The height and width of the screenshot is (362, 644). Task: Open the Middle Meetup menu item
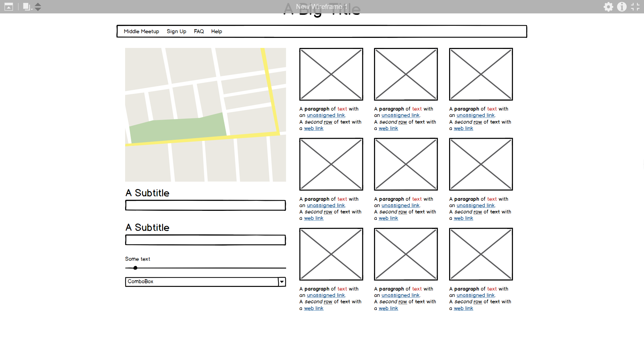141,32
